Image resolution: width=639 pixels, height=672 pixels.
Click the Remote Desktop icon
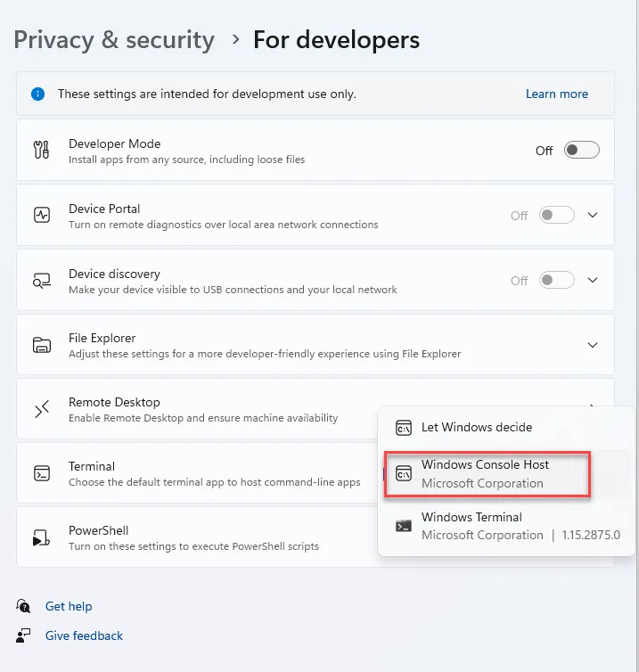[x=41, y=409]
